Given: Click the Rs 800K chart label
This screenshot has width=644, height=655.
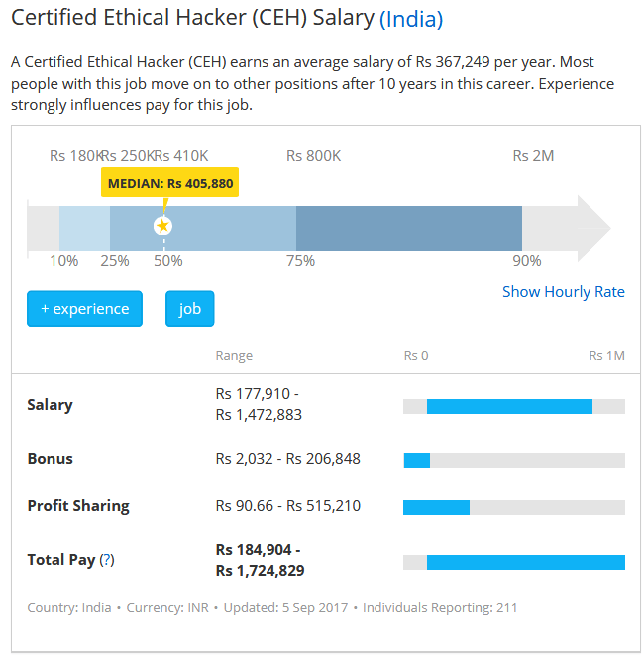Looking at the screenshot, I should click(313, 156).
